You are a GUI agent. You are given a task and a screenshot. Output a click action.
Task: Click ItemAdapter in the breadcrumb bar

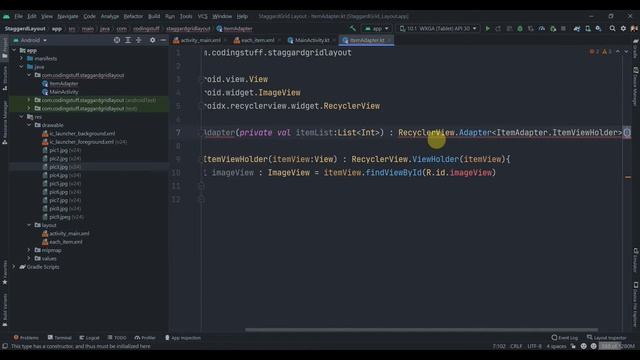click(x=234, y=29)
